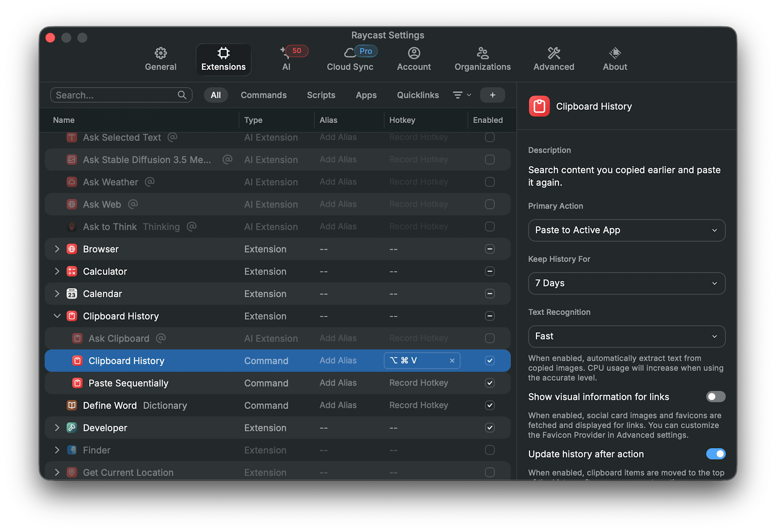
Task: Uncheck Paste Sequentially enabled checkbox
Action: (x=490, y=383)
